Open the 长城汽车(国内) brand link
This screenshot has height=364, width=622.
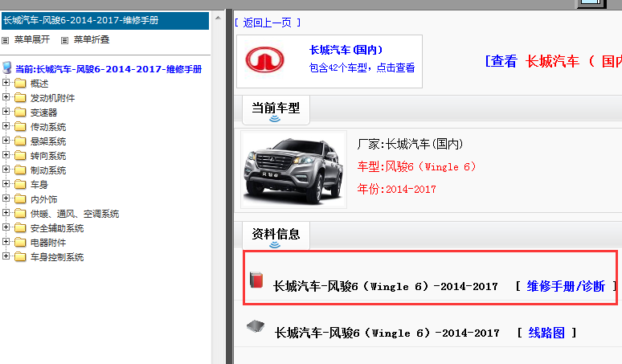346,50
